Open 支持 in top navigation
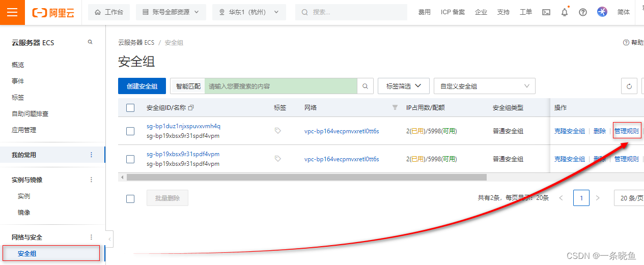This screenshot has width=644, height=265. pos(503,12)
